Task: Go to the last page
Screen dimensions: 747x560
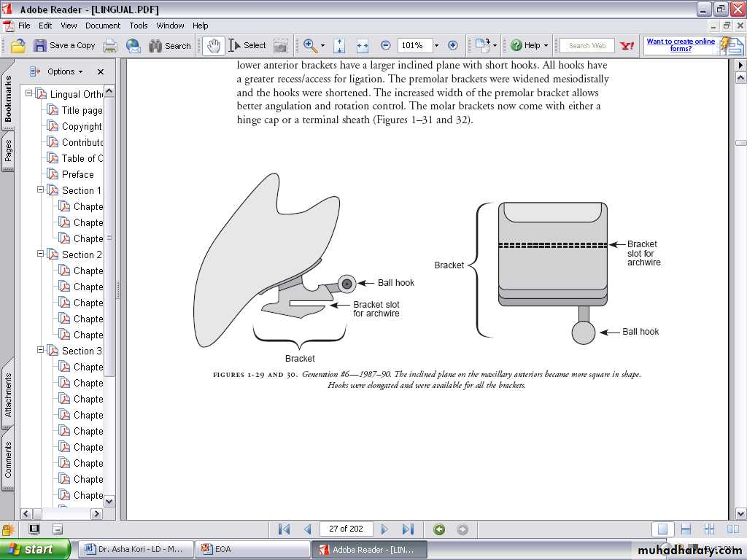Action: pos(409,529)
